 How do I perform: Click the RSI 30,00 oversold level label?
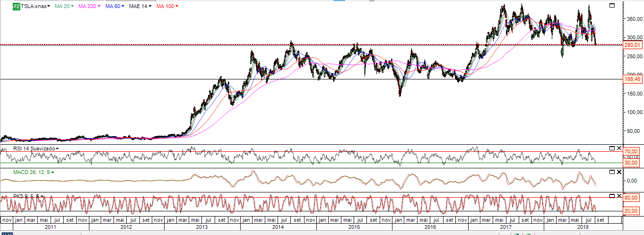[x=632, y=163]
